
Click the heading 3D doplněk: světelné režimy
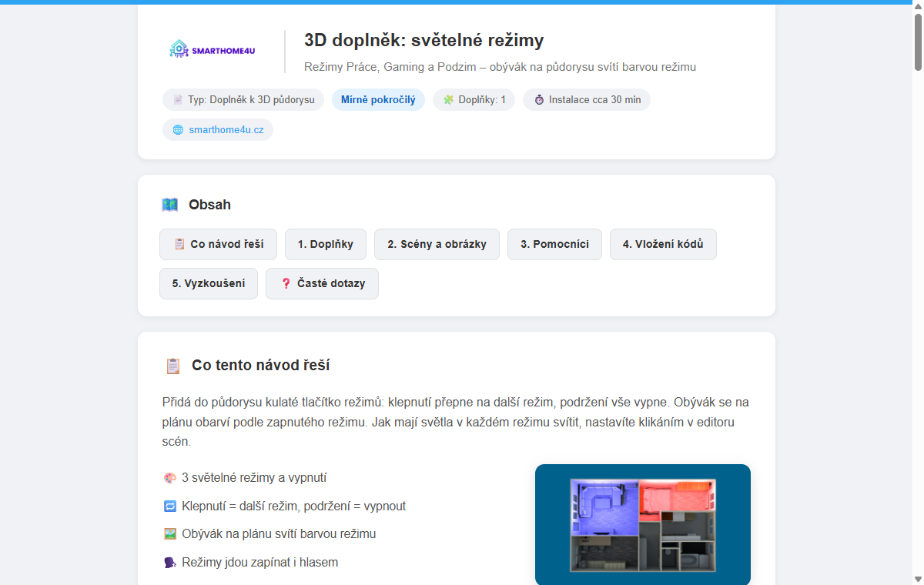[x=424, y=41]
